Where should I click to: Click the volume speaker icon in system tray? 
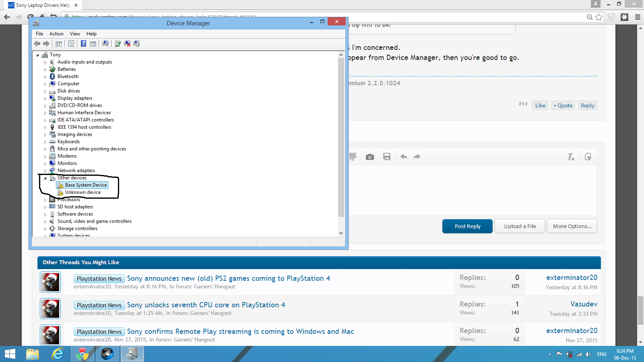(x=588, y=354)
